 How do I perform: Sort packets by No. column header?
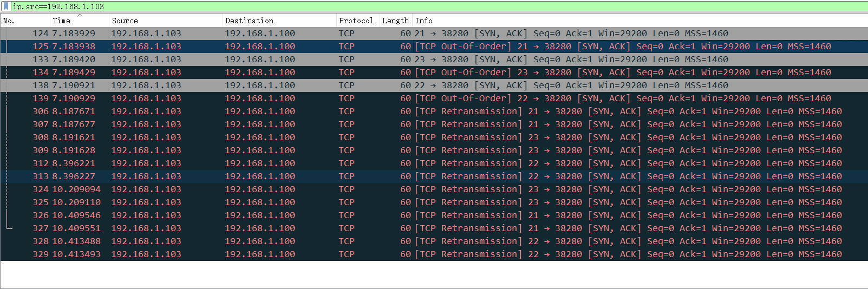pyautogui.click(x=25, y=21)
